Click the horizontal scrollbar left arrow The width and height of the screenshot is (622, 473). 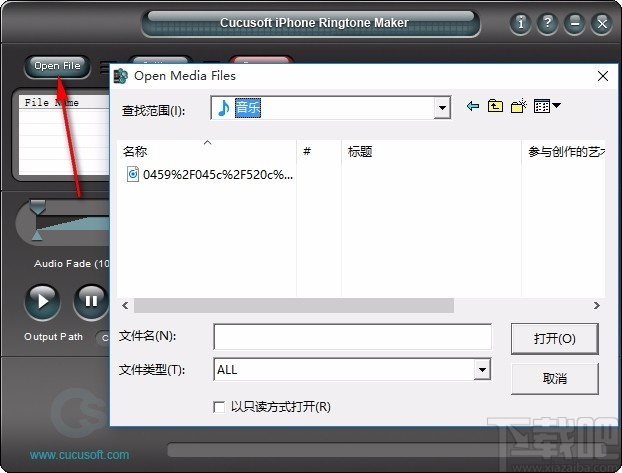[x=125, y=306]
